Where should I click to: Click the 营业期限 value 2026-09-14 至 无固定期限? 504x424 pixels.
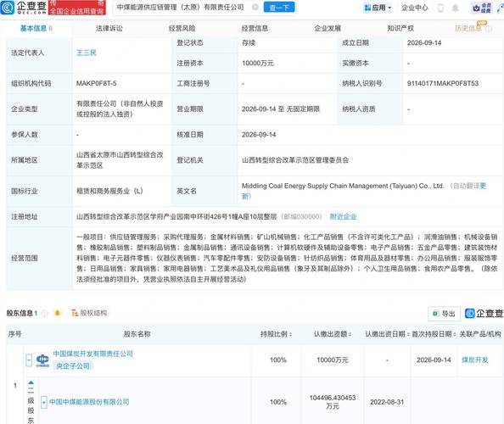pos(281,109)
